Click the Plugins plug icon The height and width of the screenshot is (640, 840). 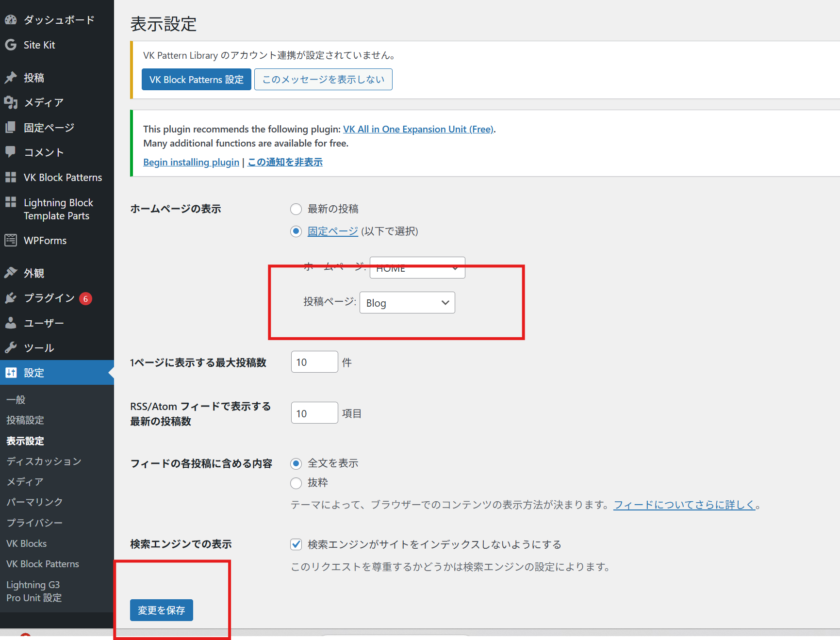tap(11, 298)
